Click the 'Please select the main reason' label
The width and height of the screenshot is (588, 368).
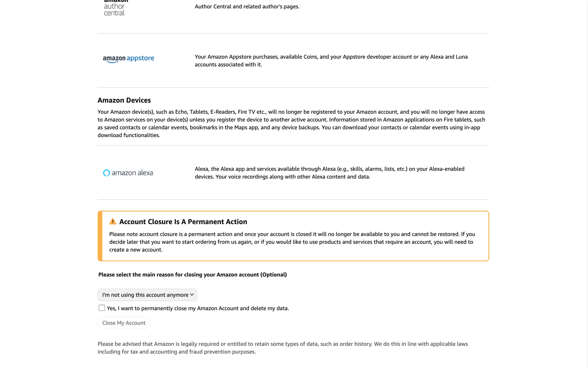[192, 274]
